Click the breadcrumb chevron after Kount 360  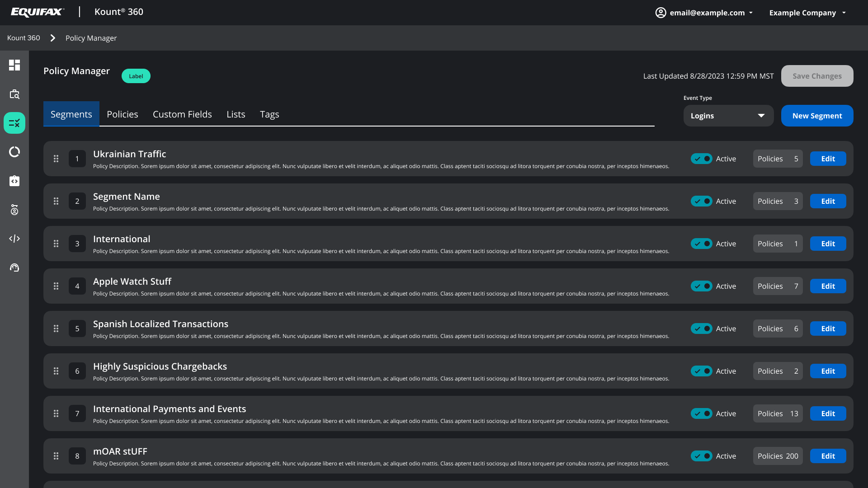[x=53, y=38]
